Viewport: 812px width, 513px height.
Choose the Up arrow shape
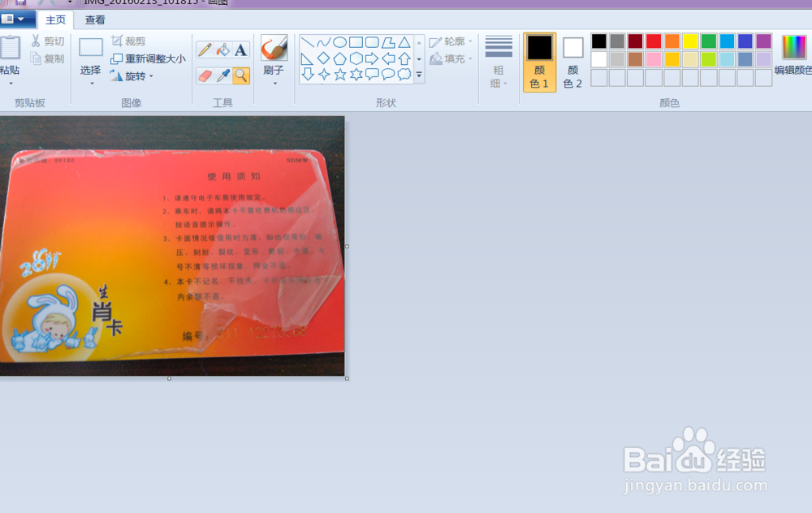404,58
